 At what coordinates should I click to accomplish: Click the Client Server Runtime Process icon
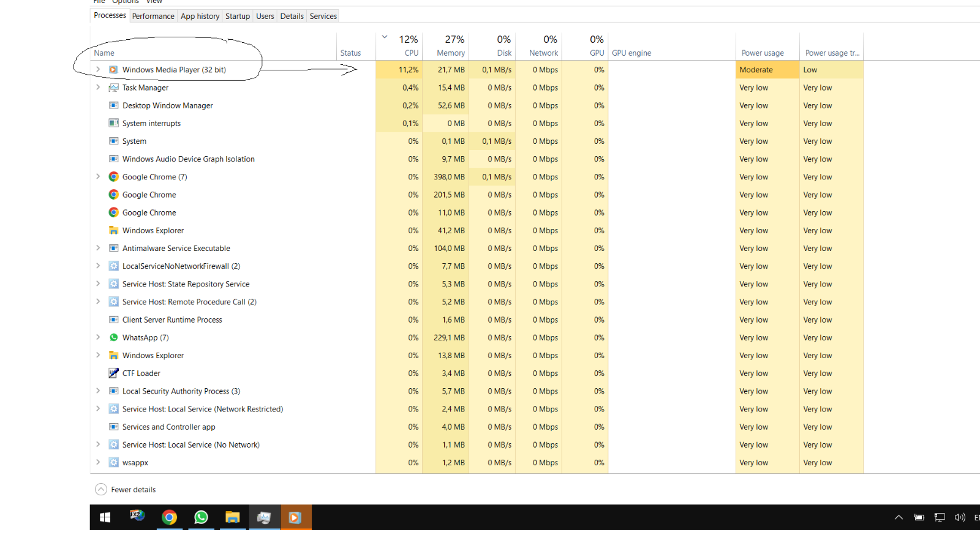pyautogui.click(x=113, y=320)
